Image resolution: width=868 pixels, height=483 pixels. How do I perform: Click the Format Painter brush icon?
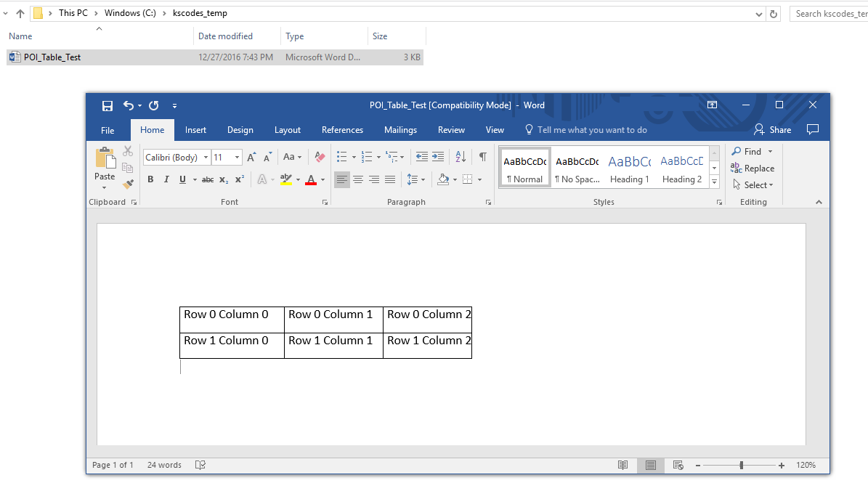128,184
